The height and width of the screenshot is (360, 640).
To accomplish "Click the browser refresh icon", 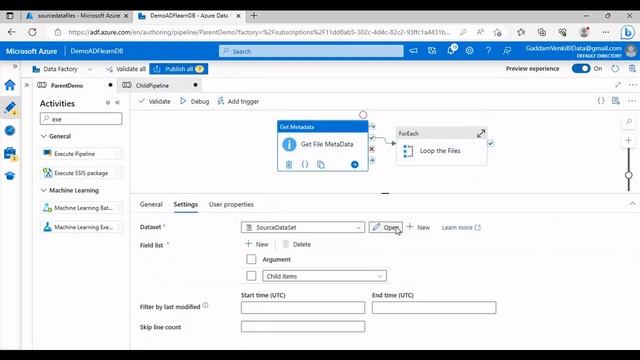I will [x=32, y=32].
